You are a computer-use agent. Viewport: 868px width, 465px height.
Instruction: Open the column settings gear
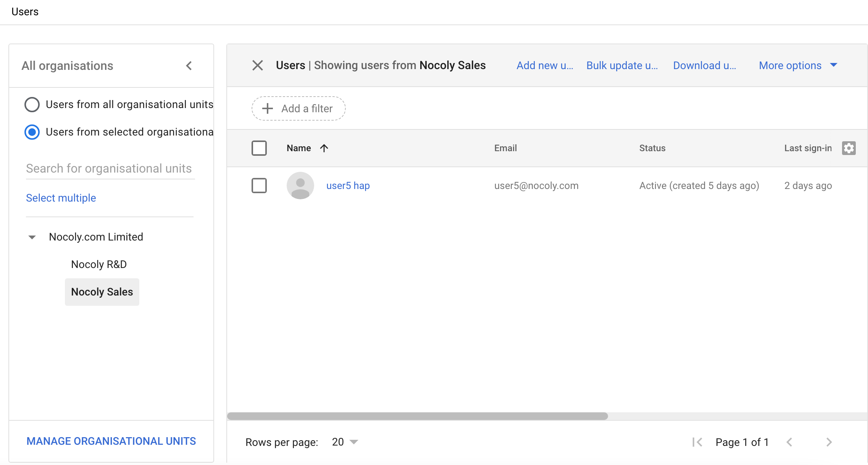click(x=849, y=148)
